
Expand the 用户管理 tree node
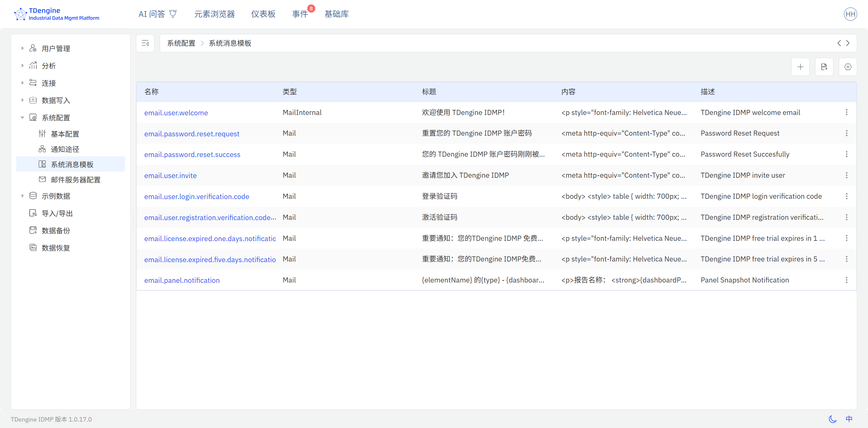(x=22, y=48)
